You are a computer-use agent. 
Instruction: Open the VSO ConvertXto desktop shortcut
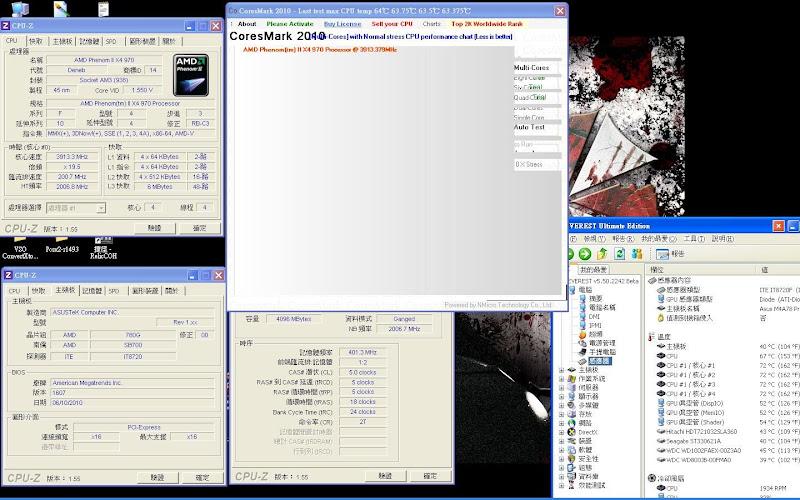click(x=20, y=248)
